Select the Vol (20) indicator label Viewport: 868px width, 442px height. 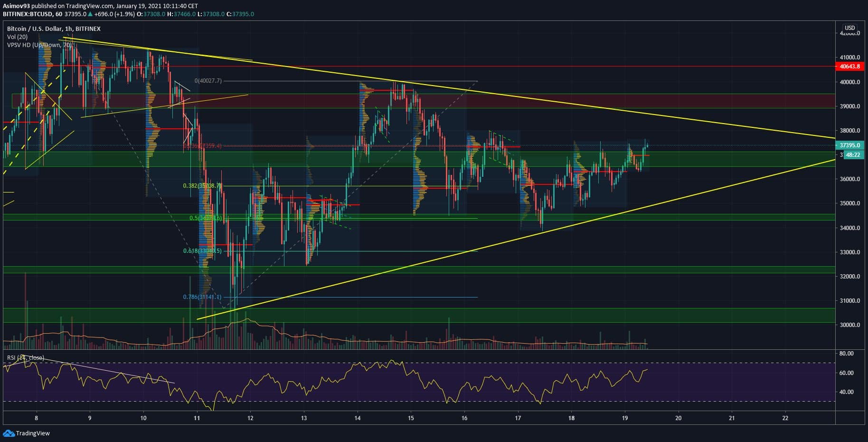point(17,37)
